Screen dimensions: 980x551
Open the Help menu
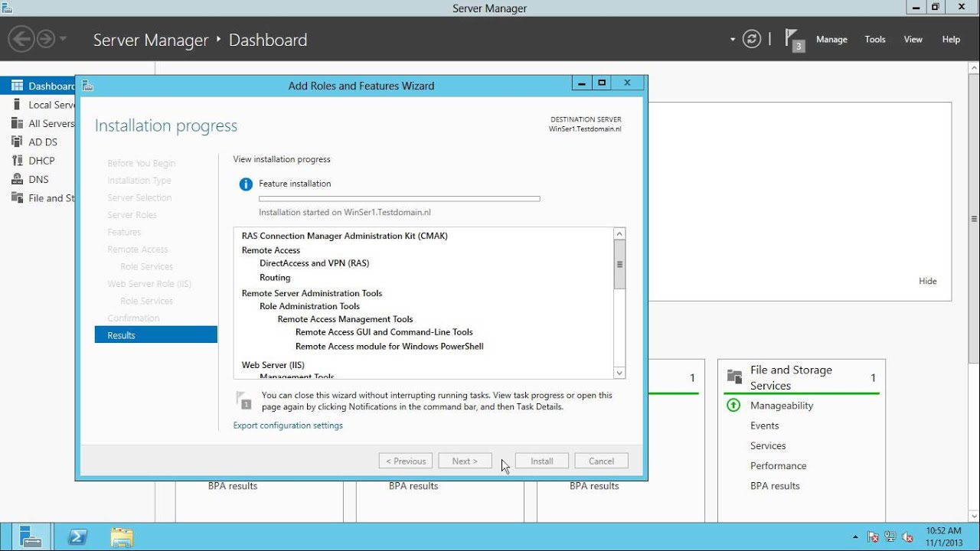click(951, 40)
